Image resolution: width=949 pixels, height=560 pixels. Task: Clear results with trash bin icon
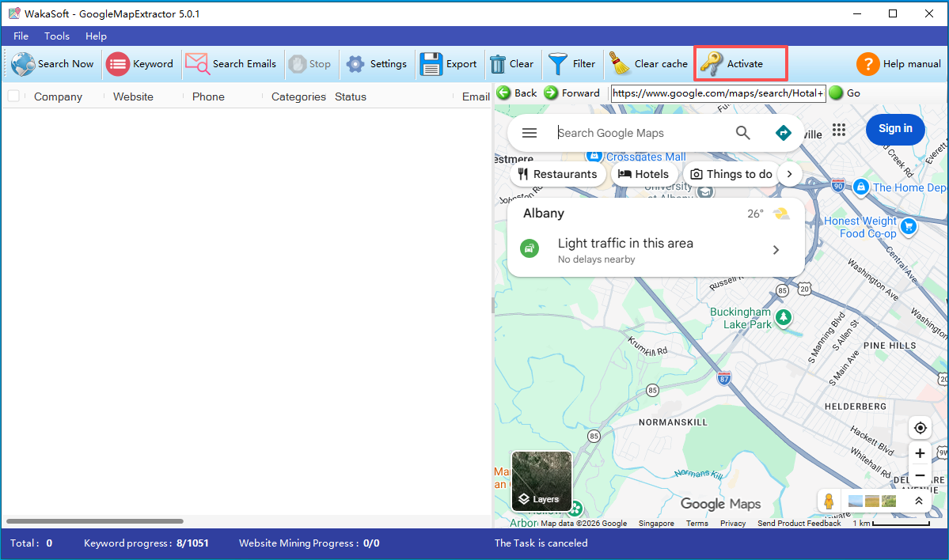click(x=498, y=64)
